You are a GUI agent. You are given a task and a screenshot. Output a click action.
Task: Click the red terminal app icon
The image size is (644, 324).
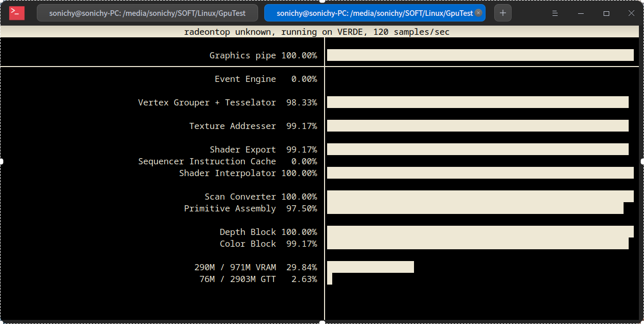pos(17,13)
